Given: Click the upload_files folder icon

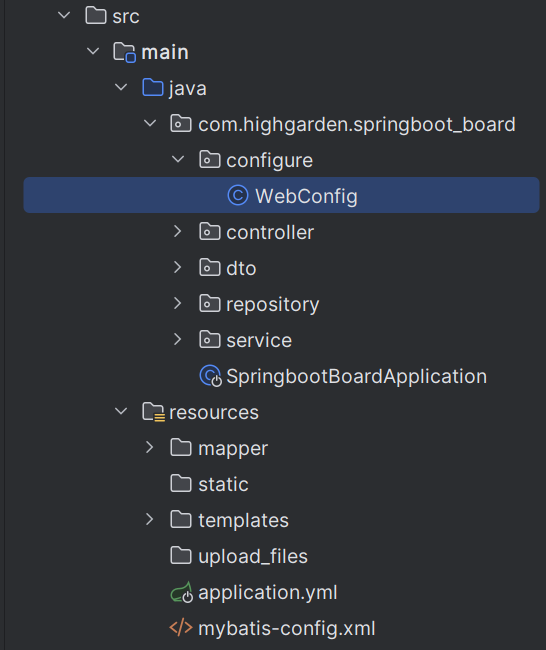Looking at the screenshot, I should 181,556.
